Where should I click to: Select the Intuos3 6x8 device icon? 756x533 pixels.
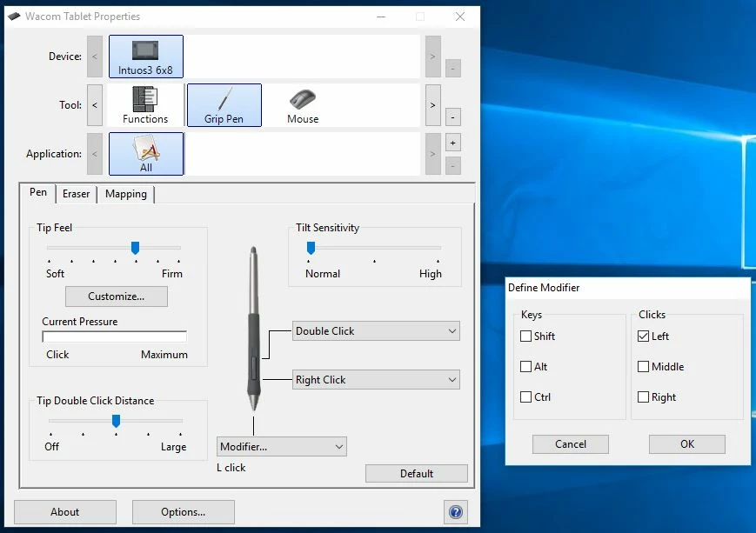pyautogui.click(x=145, y=57)
